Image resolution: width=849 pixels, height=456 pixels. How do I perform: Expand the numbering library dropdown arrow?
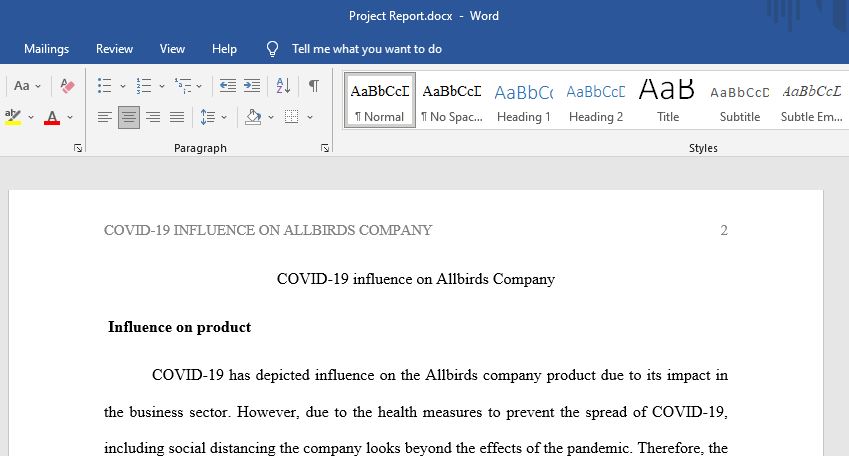point(161,86)
